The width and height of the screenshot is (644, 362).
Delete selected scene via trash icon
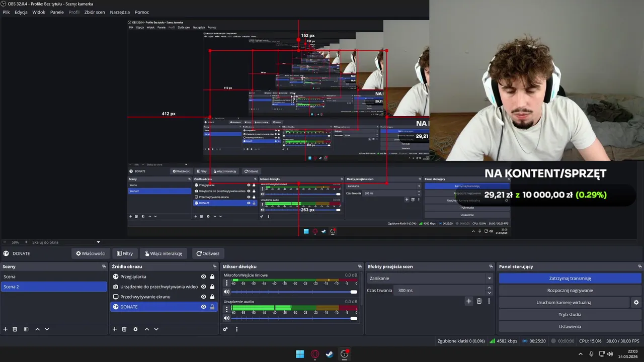[15, 329]
